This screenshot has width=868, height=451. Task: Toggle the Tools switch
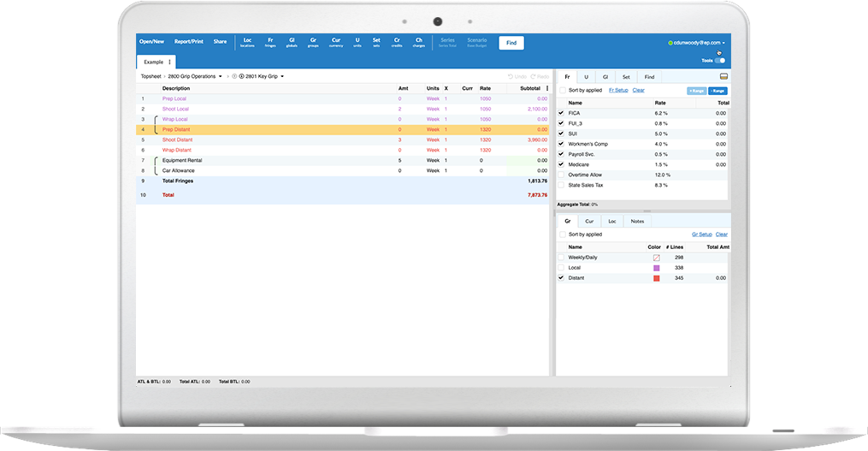[719, 61]
